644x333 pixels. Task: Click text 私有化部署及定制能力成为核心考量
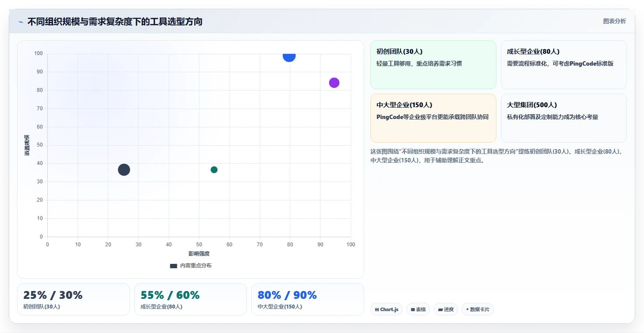coord(553,117)
